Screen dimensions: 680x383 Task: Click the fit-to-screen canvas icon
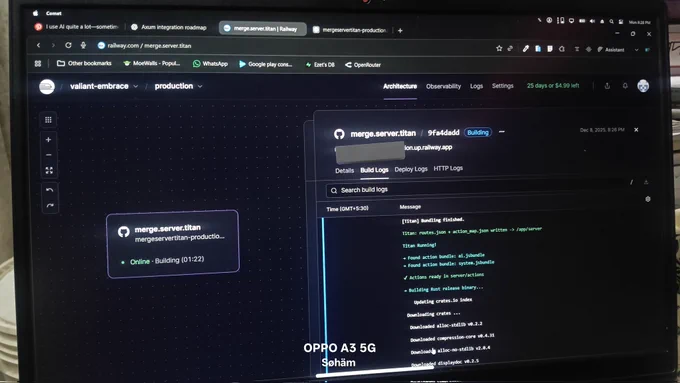[49, 170]
